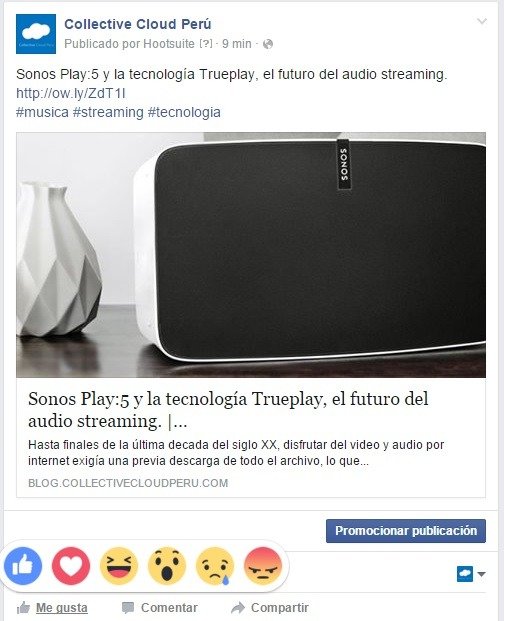Click the Compartir share button
This screenshot has width=506, height=621.
270,608
